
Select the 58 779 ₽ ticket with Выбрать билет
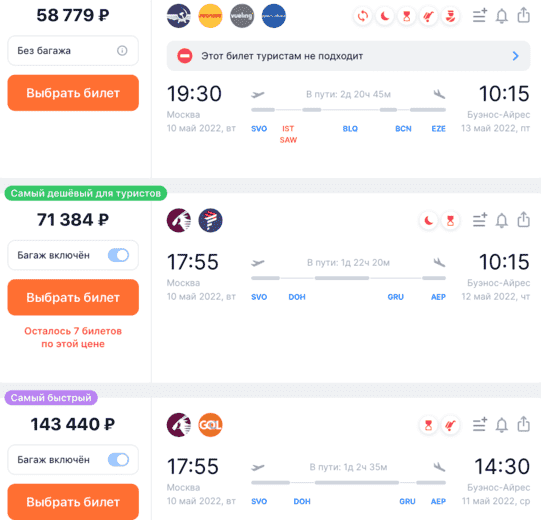point(73,93)
